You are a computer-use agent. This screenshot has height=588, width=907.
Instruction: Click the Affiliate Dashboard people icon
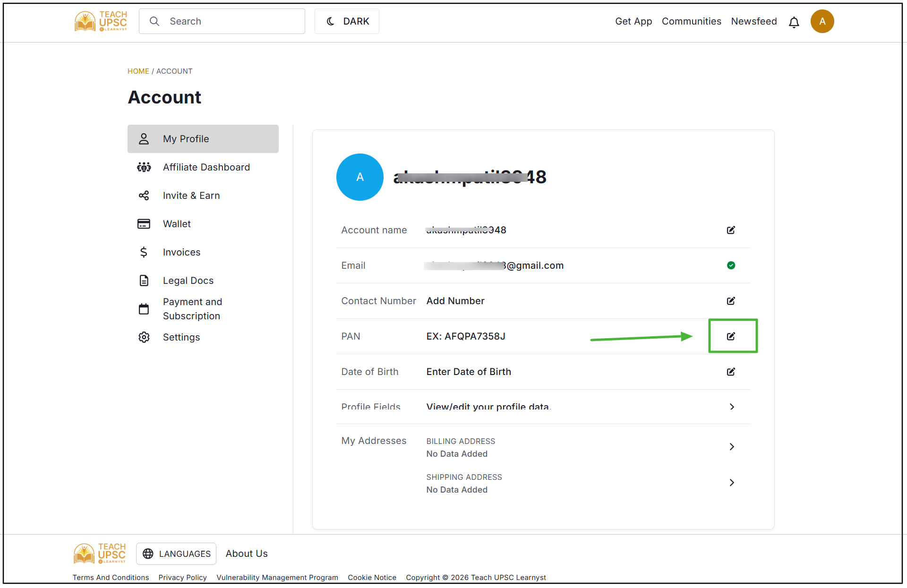point(144,167)
